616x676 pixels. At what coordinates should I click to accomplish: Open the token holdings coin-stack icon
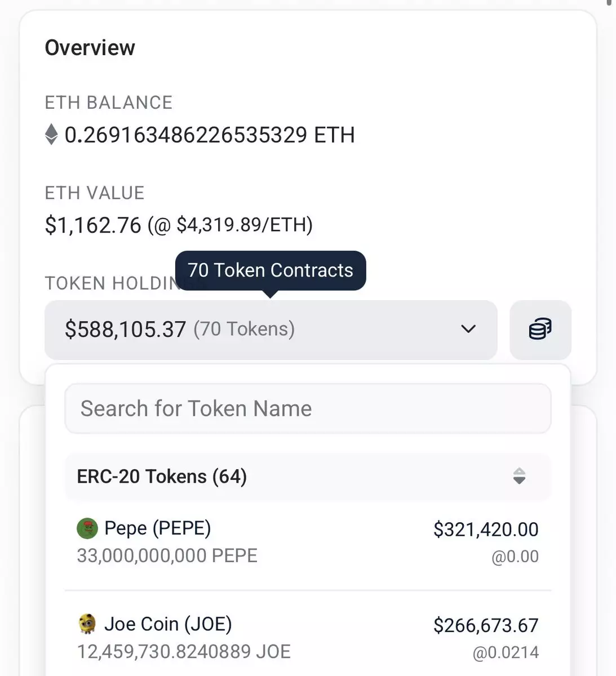540,329
